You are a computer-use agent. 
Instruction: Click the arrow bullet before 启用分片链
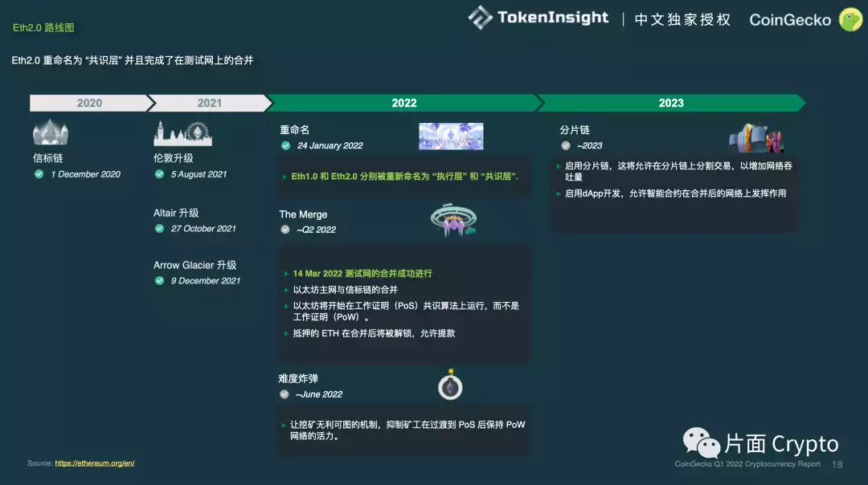[x=559, y=167]
